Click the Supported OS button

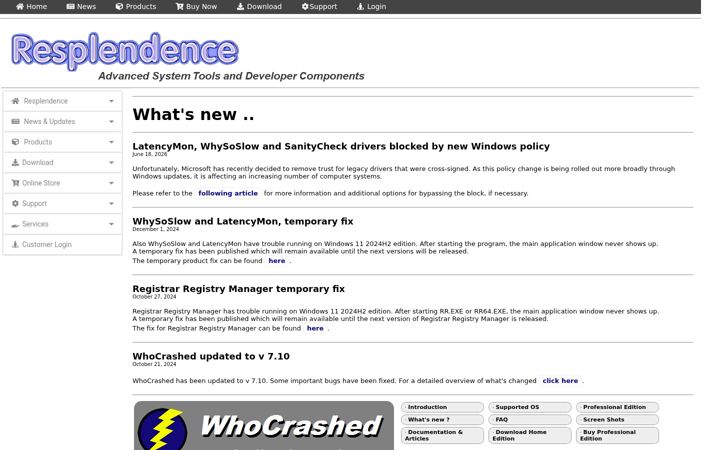(x=530, y=407)
